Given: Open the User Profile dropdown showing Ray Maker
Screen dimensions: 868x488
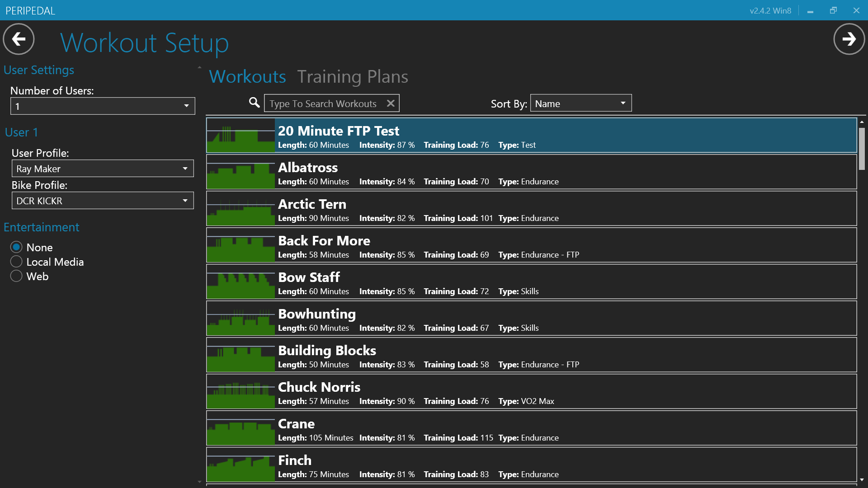Looking at the screenshot, I should 103,169.
